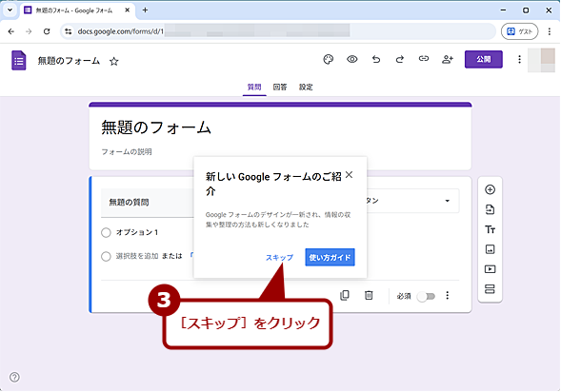The width and height of the screenshot is (561, 392).
Task: Close the 無題のフォーム browser tab
Action: (127, 10)
